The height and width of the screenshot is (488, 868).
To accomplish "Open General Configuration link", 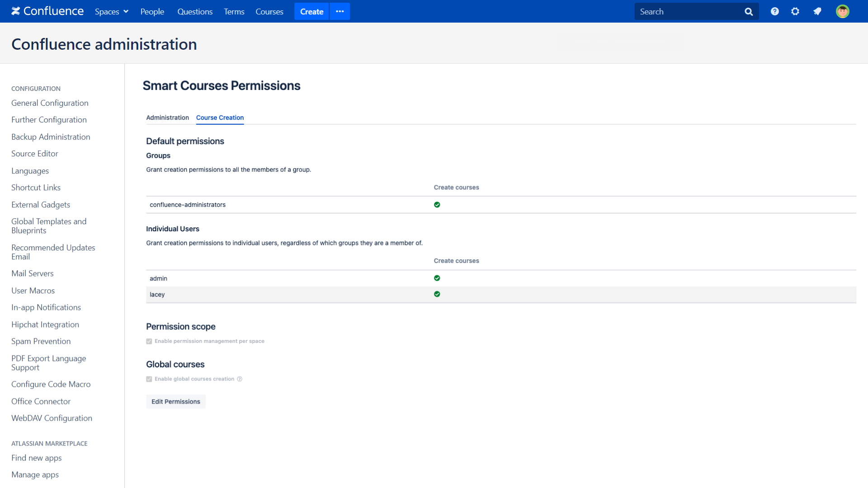I will click(x=50, y=103).
